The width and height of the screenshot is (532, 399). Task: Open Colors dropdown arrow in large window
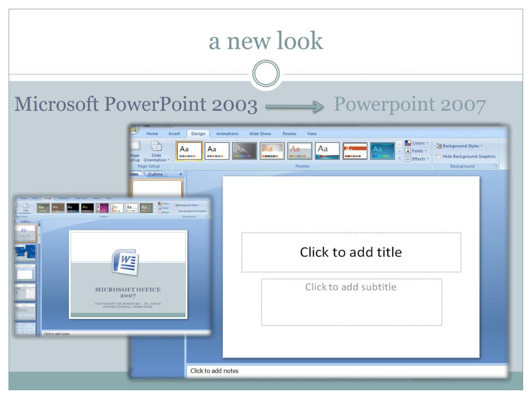[x=427, y=143]
